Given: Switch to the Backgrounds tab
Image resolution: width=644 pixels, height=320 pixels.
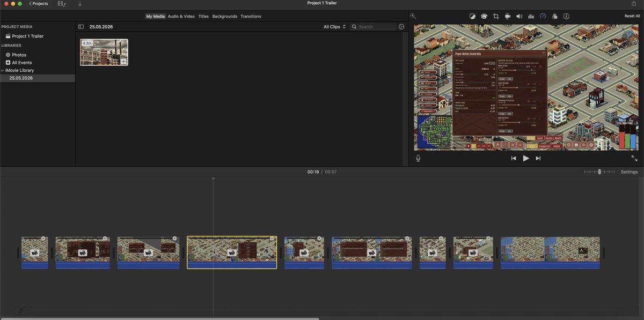Looking at the screenshot, I should click(224, 16).
